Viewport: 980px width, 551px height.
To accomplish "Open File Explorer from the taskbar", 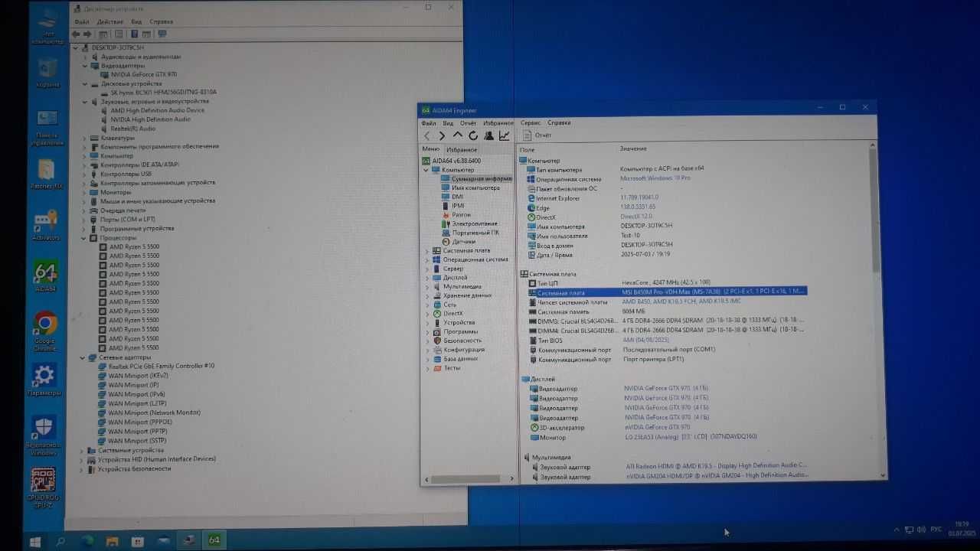I will click(x=113, y=541).
